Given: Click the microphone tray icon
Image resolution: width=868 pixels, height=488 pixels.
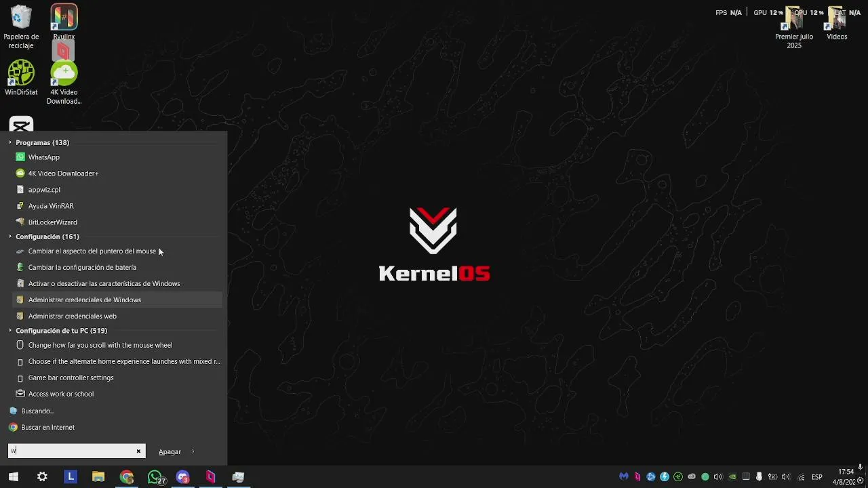Looking at the screenshot, I should click(x=759, y=476).
